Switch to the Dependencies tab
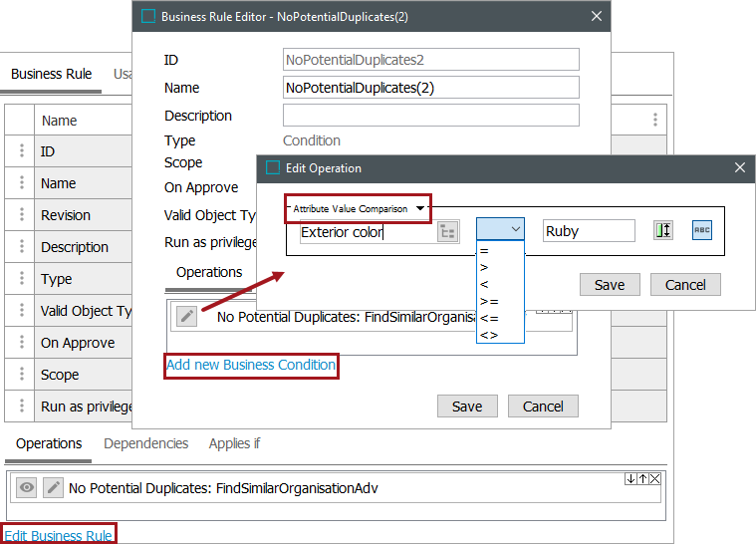This screenshot has width=756, height=544. pyautogui.click(x=145, y=443)
